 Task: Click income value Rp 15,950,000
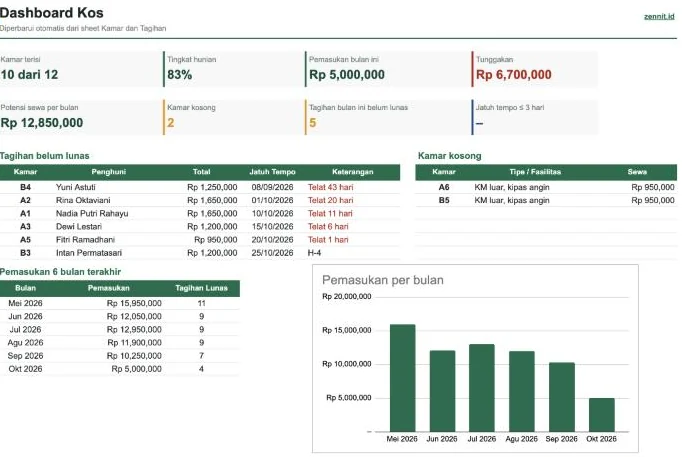(x=134, y=303)
